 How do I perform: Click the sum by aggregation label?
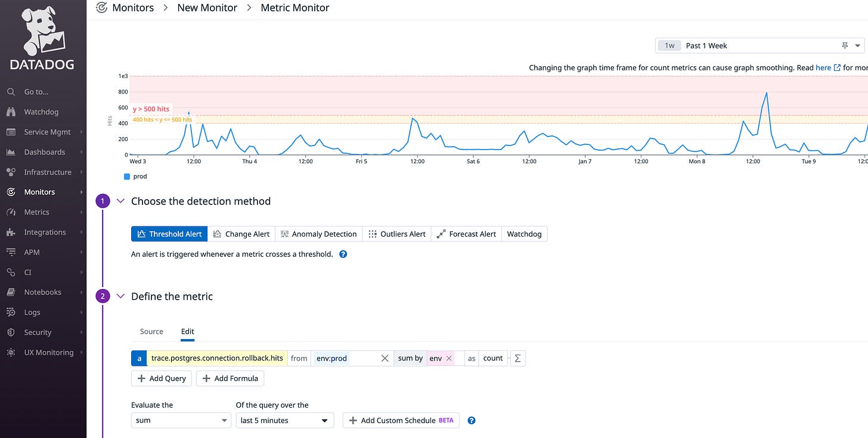410,358
